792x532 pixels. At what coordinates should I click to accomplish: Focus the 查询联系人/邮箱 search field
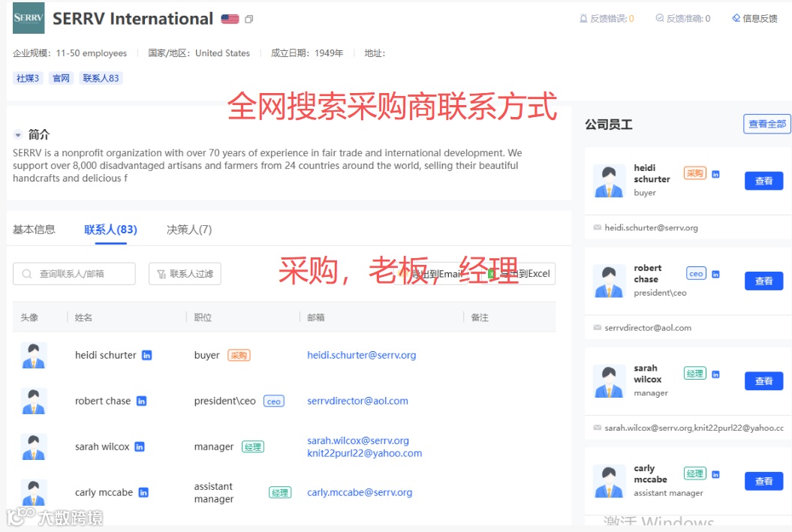pyautogui.click(x=74, y=274)
